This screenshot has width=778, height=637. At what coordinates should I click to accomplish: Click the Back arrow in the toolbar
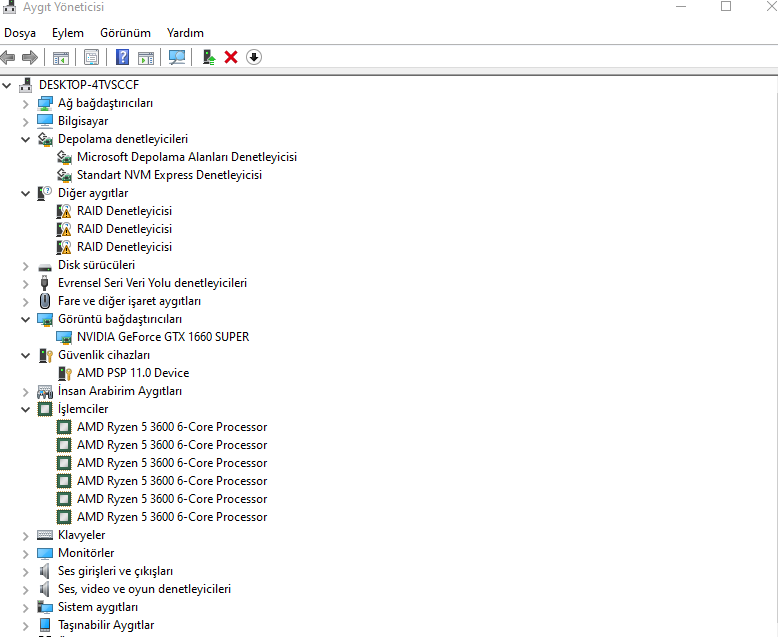click(x=7, y=58)
